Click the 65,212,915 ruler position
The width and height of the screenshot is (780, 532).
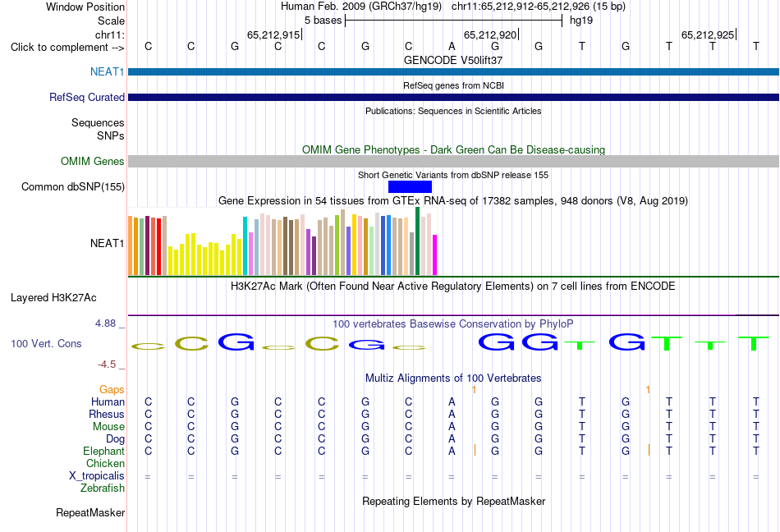coord(273,34)
